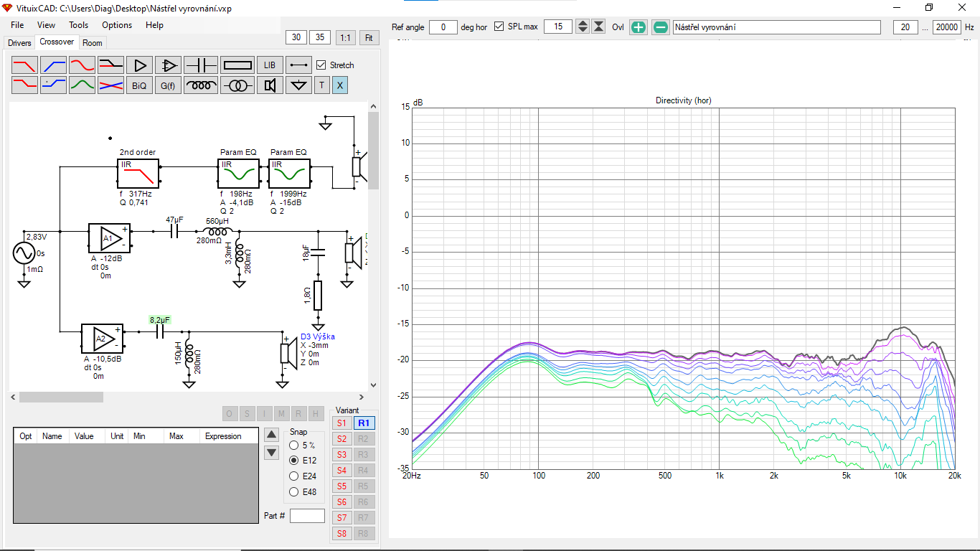
Task: Click the Fit zoom button
Action: [369, 37]
